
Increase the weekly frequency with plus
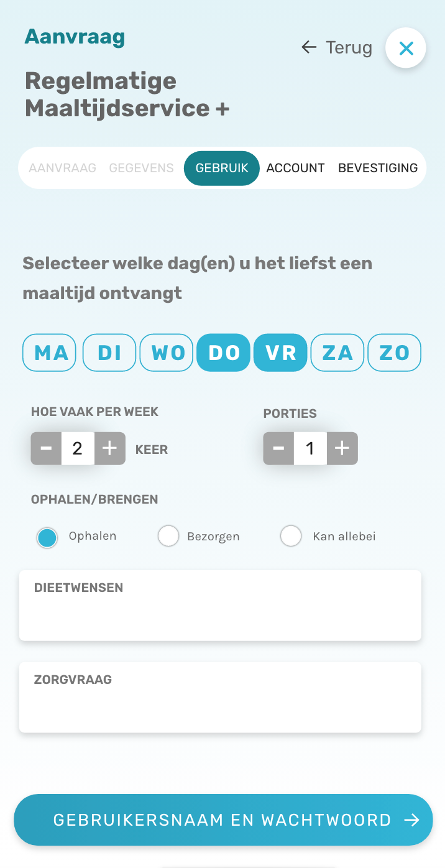coord(109,448)
